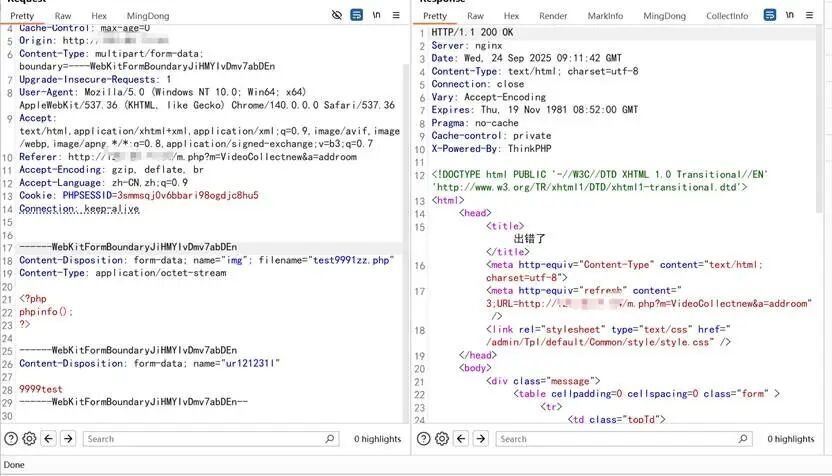
Task: Open response search help icon
Action: [423, 439]
